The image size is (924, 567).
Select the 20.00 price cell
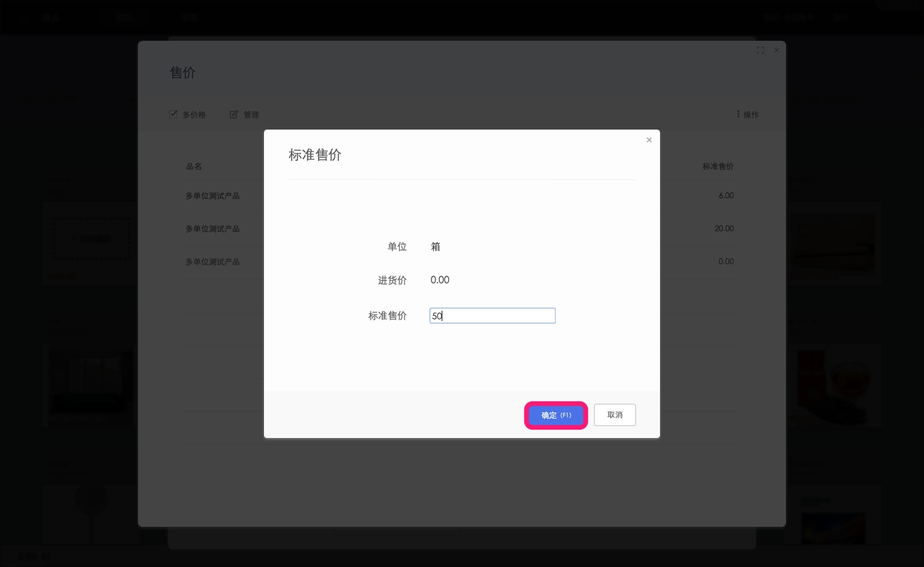tap(724, 229)
